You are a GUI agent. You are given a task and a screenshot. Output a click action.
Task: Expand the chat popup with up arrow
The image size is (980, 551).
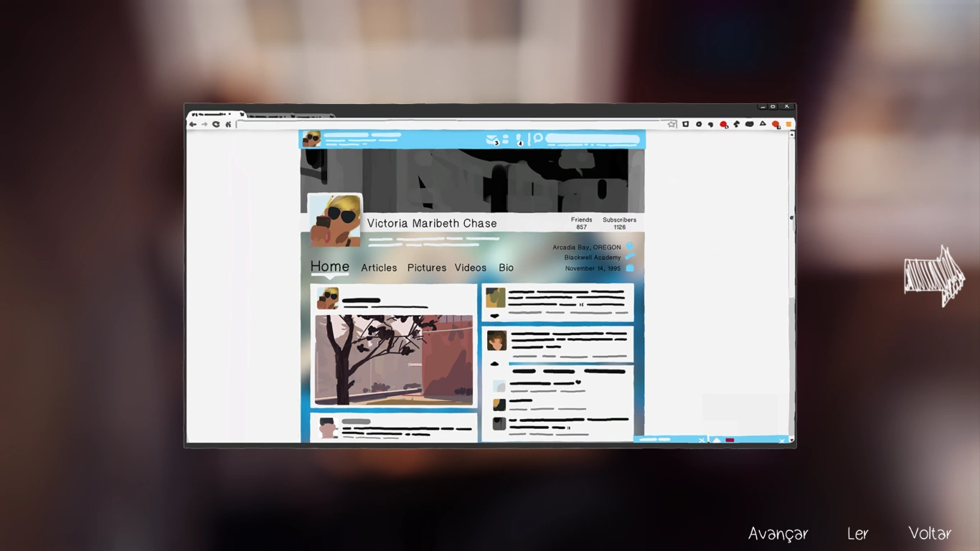click(x=716, y=440)
